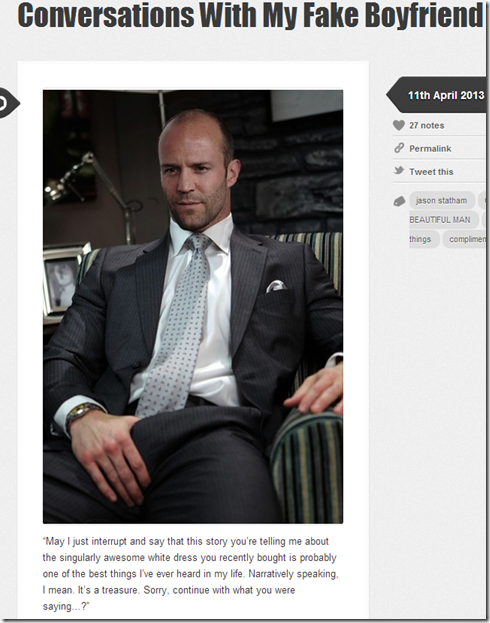This screenshot has width=490, height=623.
Task: Click the cut-off tag right of BEAUTIFUL MAN
Action: coord(484,220)
